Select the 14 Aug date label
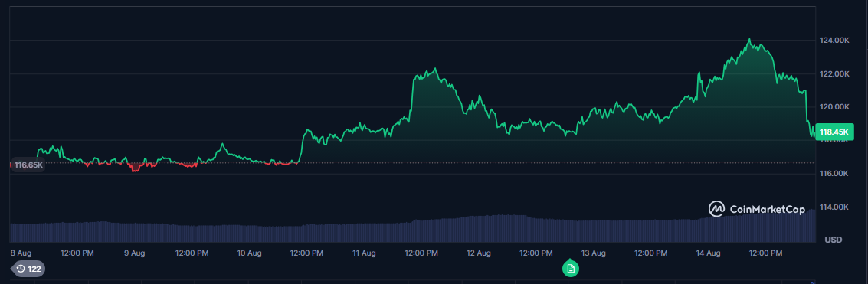The height and width of the screenshot is (284, 868). point(707,253)
